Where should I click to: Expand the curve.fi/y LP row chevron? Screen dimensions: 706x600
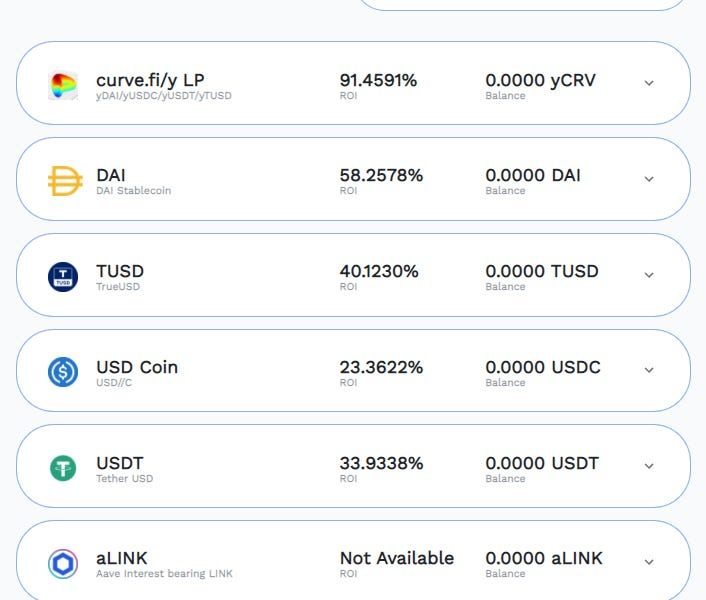(649, 84)
